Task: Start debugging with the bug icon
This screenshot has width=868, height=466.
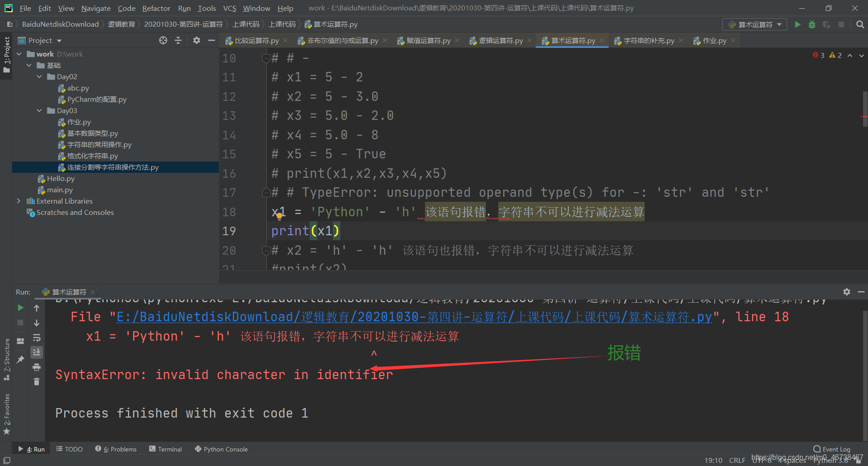Action: point(812,24)
